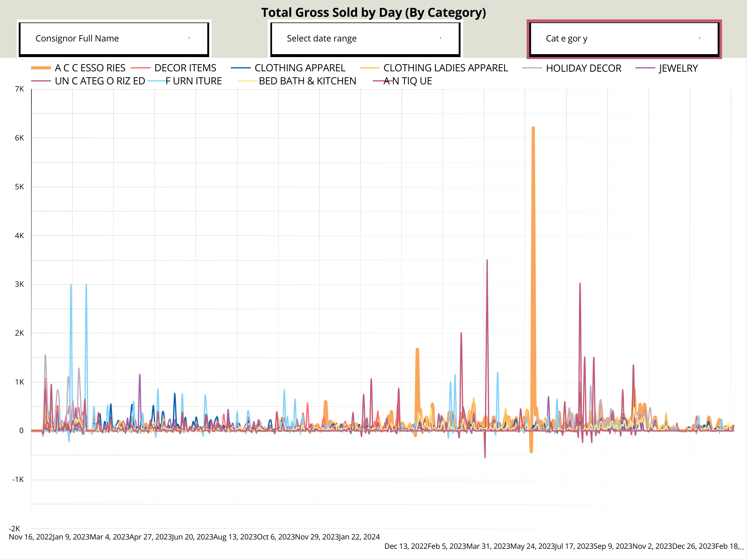Click the tallest orange Accessories spike

533,129
